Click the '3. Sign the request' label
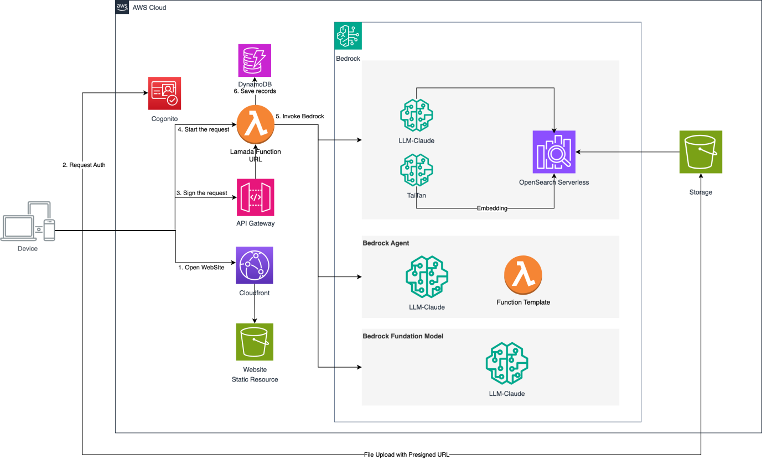762x460 pixels. tap(202, 193)
